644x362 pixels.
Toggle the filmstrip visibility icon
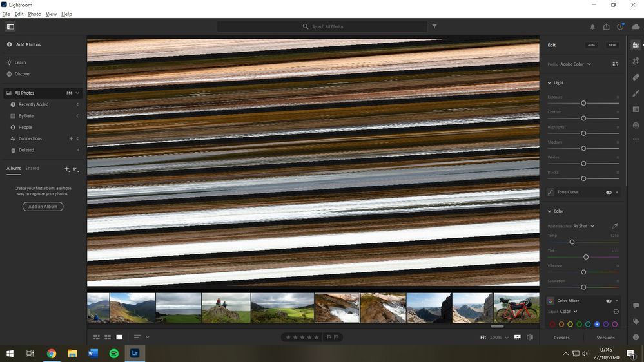tap(518, 337)
